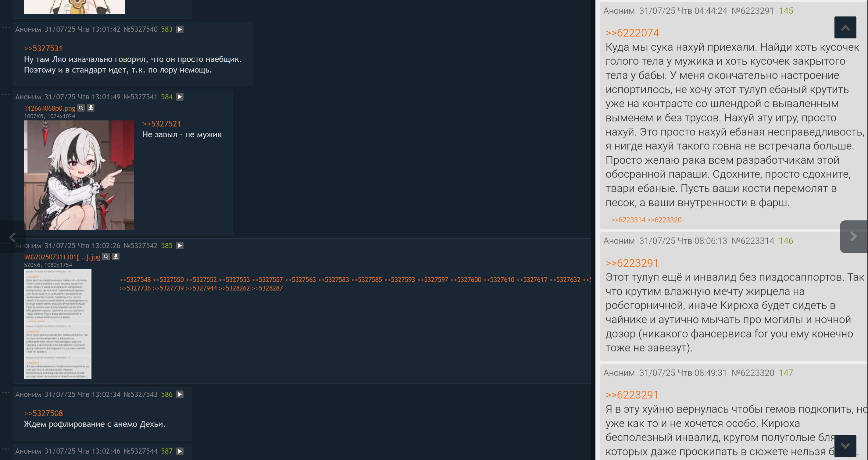Viewport: 868px width, 460px height.
Task: Follow the >>5327548 reply reference link
Action: click(135, 280)
